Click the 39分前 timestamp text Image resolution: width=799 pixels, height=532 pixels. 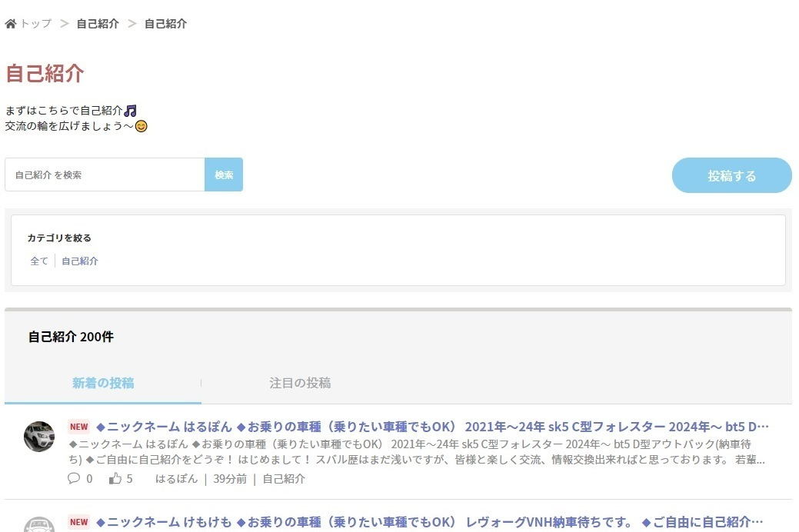(x=230, y=478)
